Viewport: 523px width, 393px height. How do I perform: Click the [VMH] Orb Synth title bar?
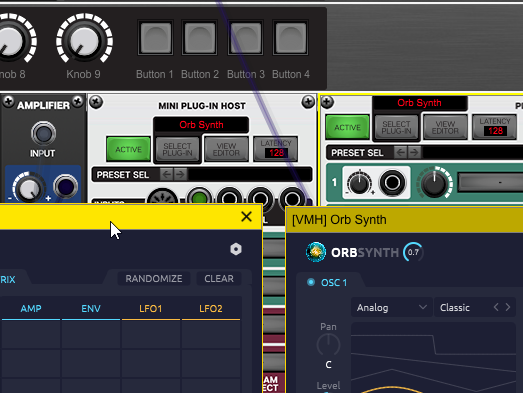click(405, 220)
